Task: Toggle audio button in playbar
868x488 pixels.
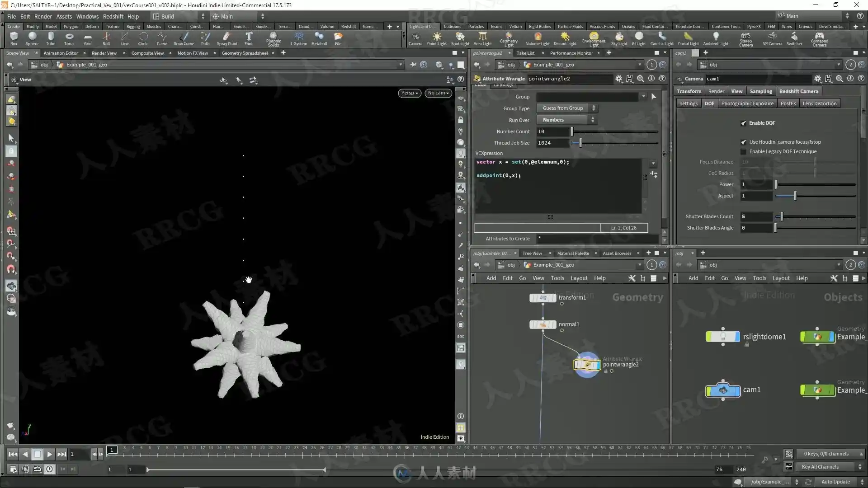Action: [x=25, y=469]
